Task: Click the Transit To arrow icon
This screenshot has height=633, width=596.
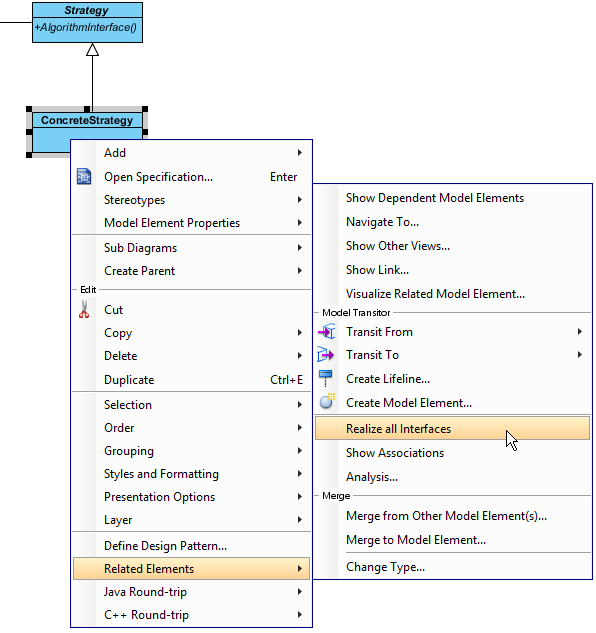Action: point(325,355)
